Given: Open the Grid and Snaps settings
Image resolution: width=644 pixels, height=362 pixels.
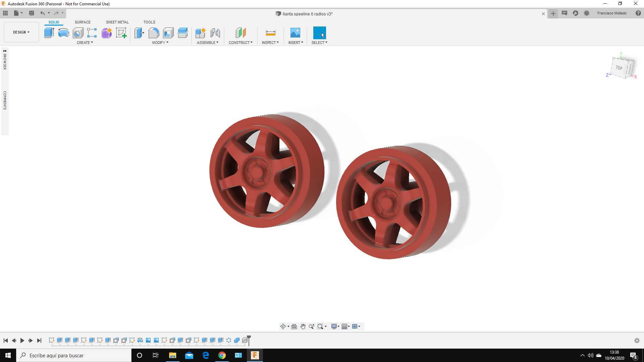Looking at the screenshot, I should [345, 326].
